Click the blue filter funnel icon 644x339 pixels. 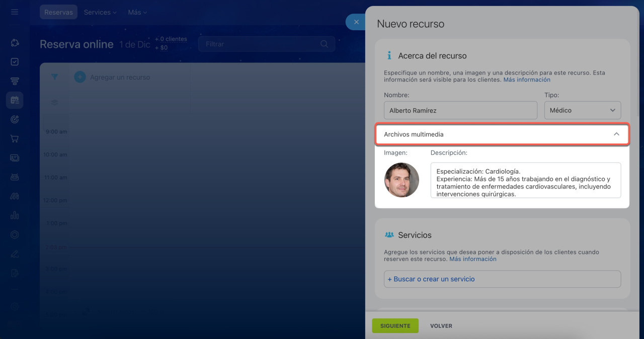pyautogui.click(x=55, y=77)
